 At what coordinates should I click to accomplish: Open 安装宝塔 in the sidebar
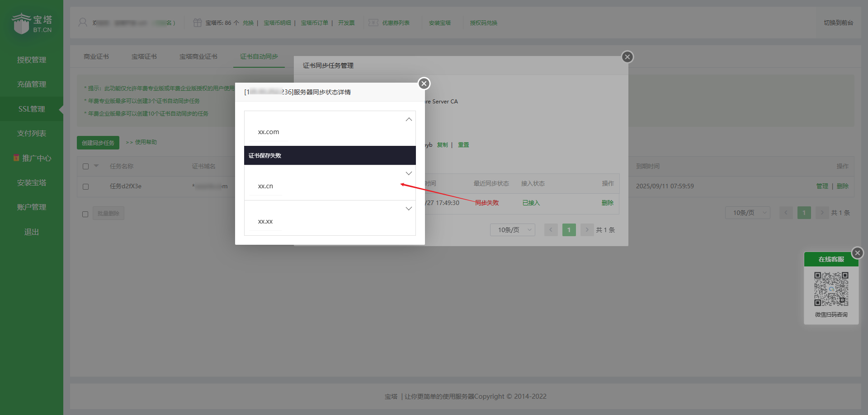32,182
